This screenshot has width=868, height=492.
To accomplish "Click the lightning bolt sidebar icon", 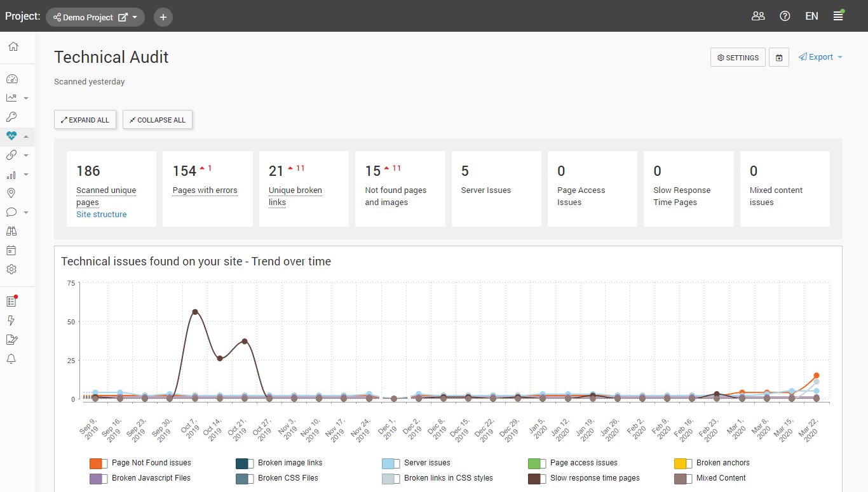I will click(11, 321).
